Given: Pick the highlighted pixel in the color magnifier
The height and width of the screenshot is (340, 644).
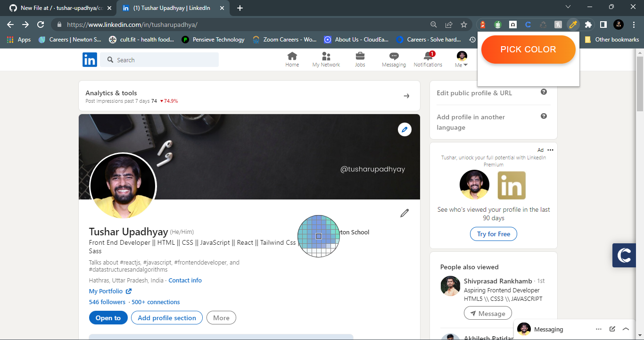Looking at the screenshot, I should click(319, 236).
